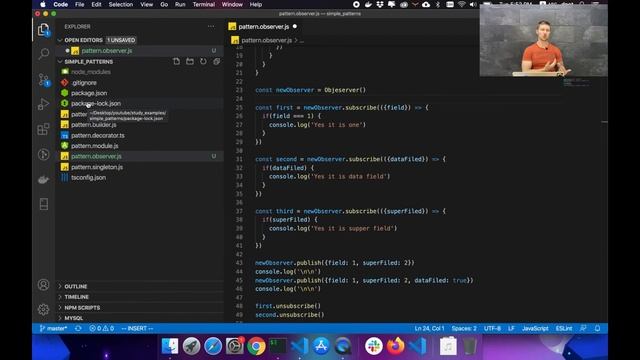Open Explorer more actions ellipsis
Screen dimensions: 640x360
pos(211,27)
